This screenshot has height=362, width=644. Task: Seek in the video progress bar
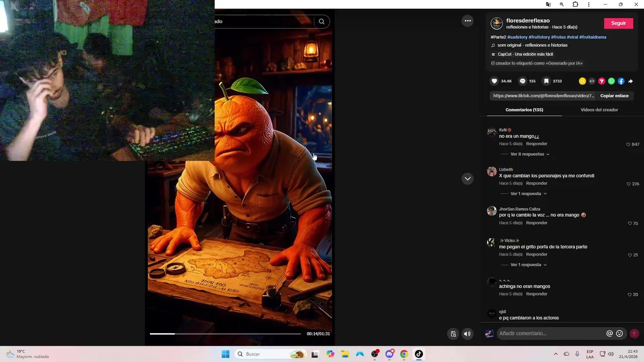tap(225, 334)
